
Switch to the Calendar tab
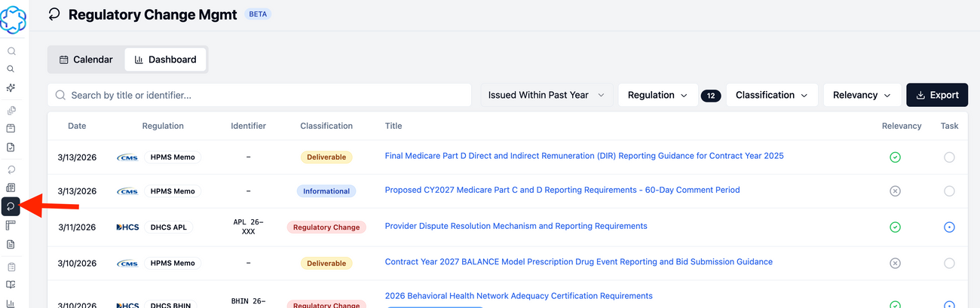(86, 59)
